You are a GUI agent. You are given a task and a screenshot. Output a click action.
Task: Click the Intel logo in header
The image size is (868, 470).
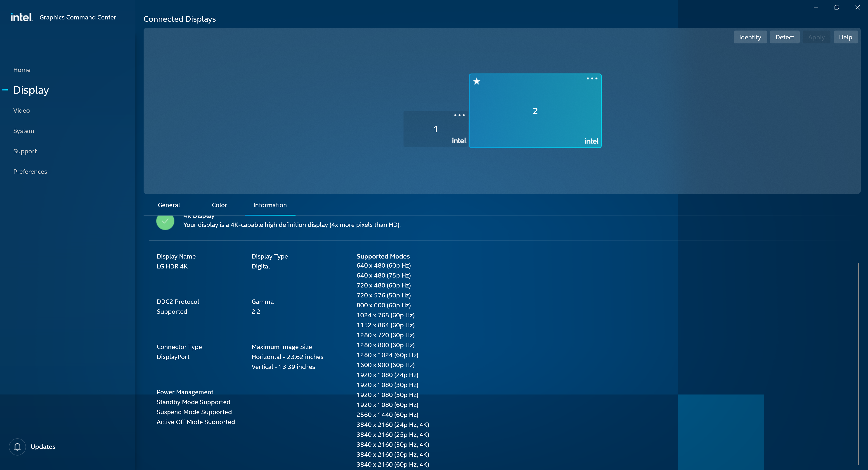[21, 17]
